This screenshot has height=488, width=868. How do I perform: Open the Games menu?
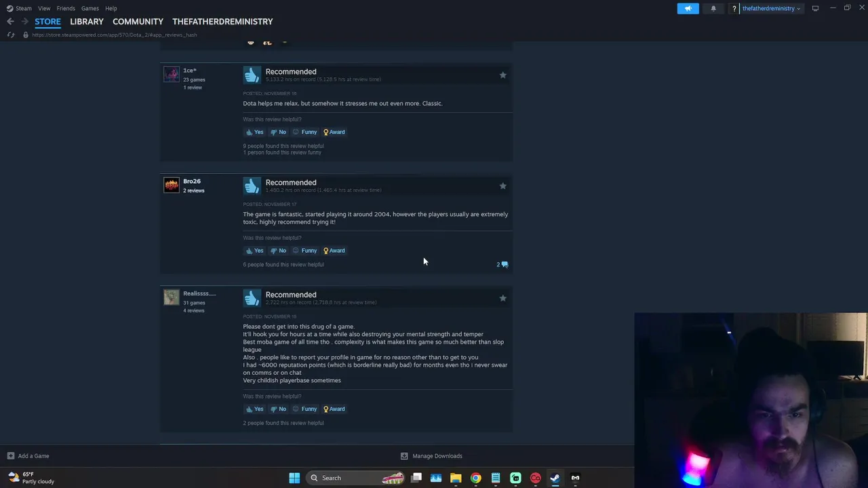[x=90, y=8]
